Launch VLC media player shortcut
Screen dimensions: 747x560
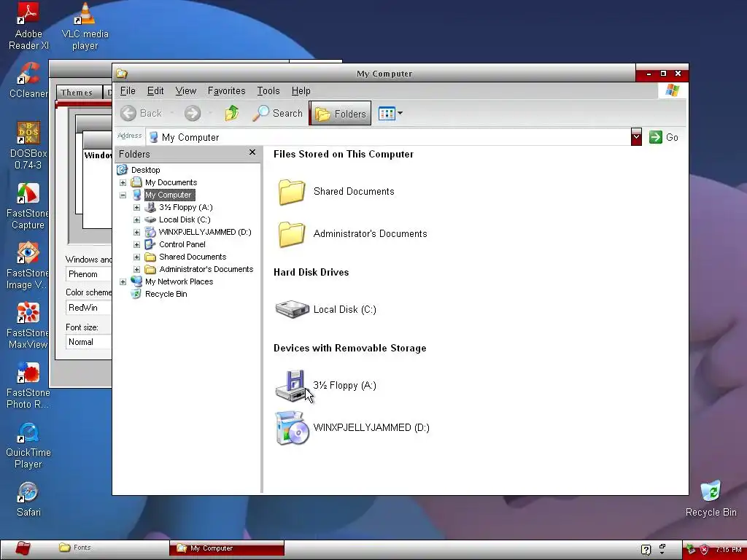point(85,26)
